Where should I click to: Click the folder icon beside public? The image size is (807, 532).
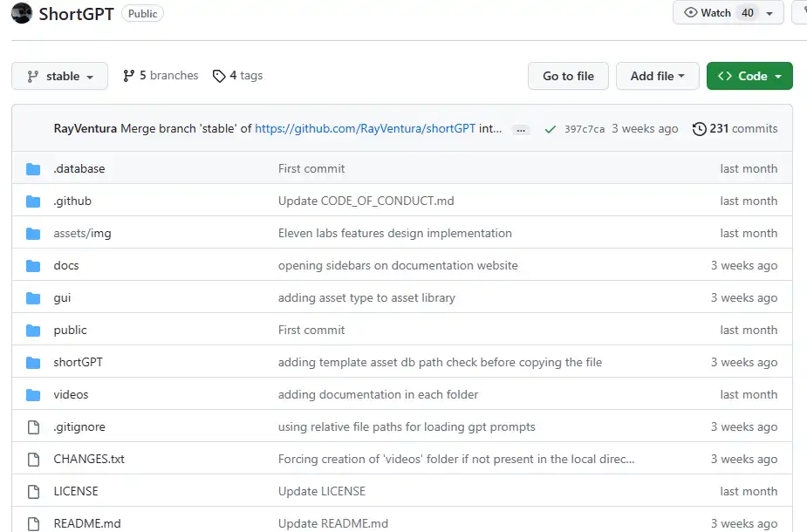pyautogui.click(x=33, y=331)
